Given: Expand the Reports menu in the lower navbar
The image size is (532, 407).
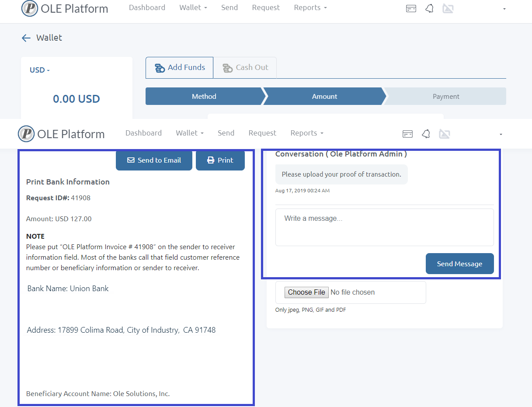Looking at the screenshot, I should pos(307,133).
